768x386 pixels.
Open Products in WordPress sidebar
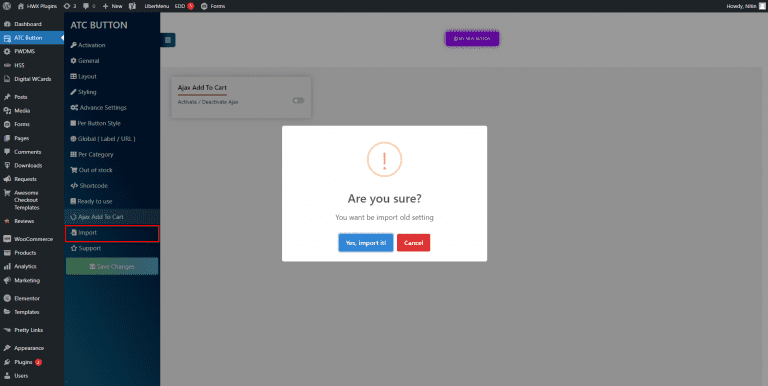point(32,253)
